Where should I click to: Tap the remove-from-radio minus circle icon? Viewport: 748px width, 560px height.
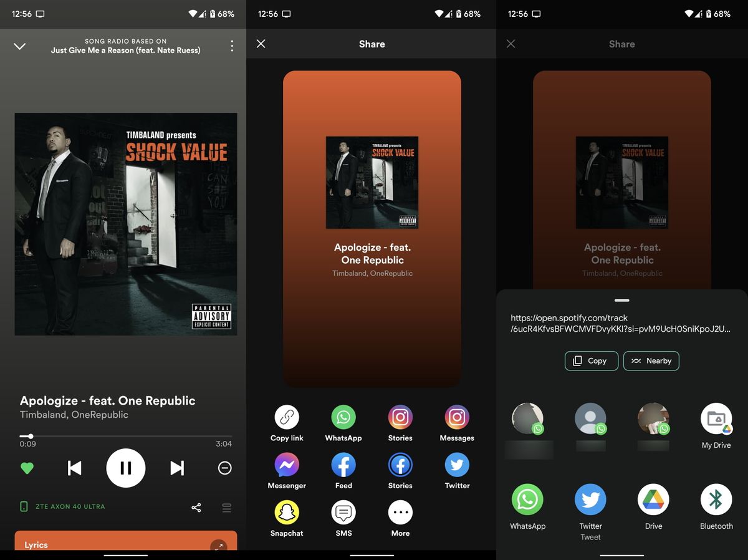click(225, 468)
